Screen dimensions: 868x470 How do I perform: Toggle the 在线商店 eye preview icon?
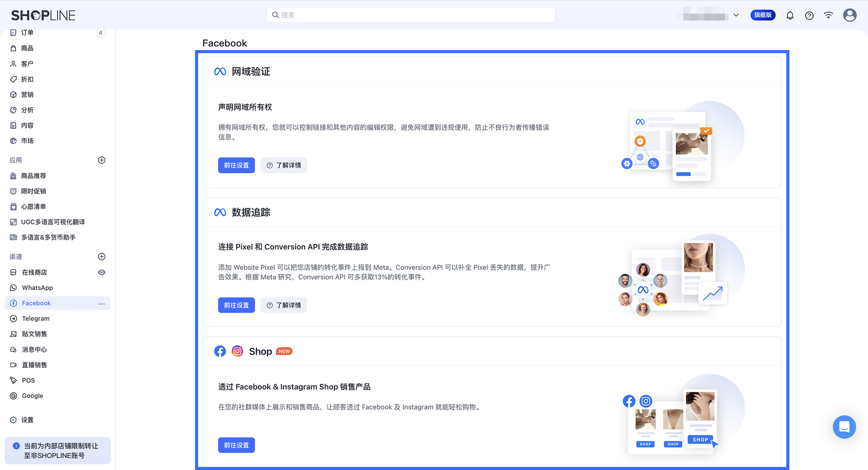(102, 272)
